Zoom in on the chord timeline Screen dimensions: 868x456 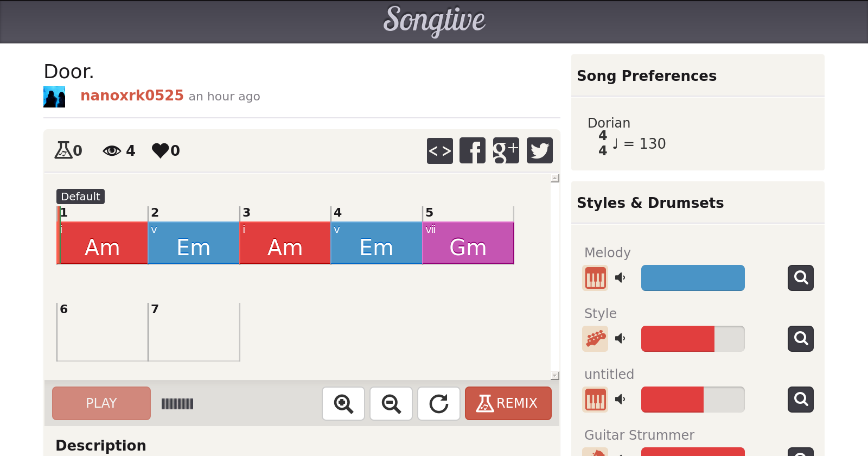(x=343, y=403)
